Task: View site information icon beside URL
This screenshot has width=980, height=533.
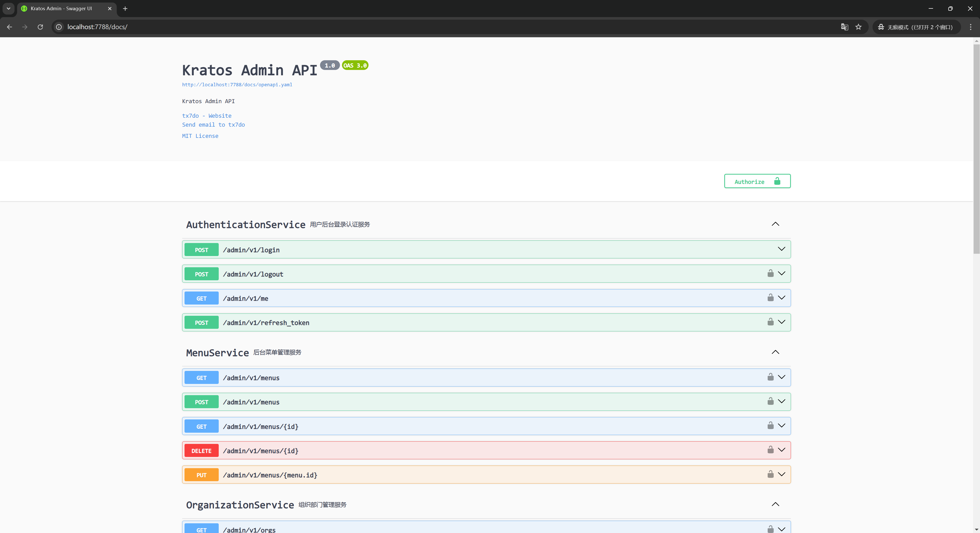Action: pos(59,27)
